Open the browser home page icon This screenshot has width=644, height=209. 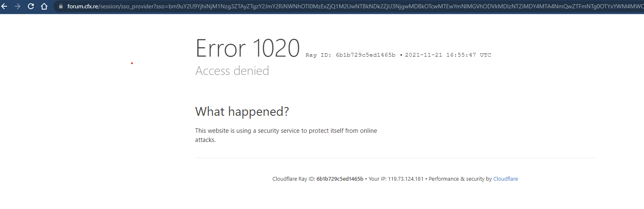point(44,6)
